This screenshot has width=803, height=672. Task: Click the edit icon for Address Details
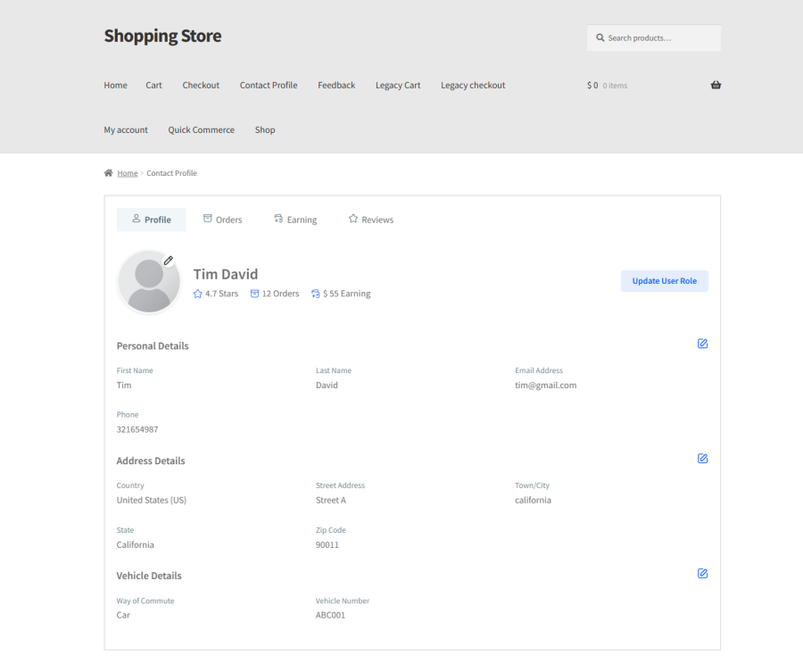tap(702, 459)
